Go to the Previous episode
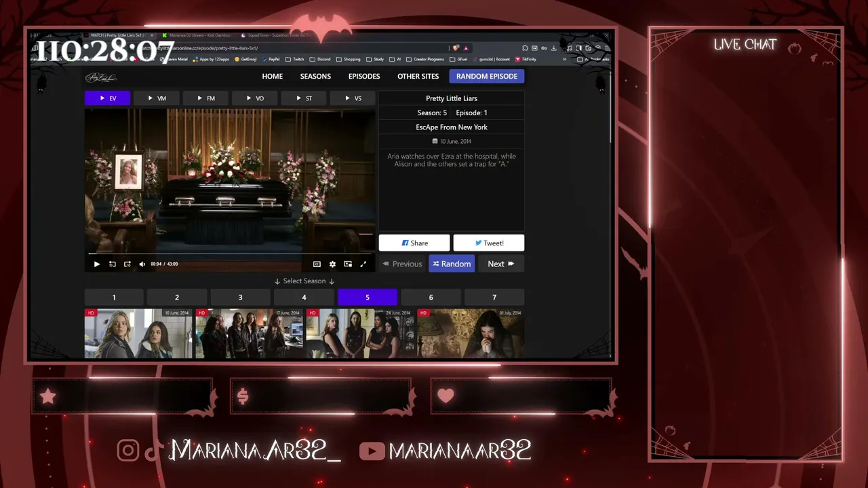868x488 pixels. [402, 264]
